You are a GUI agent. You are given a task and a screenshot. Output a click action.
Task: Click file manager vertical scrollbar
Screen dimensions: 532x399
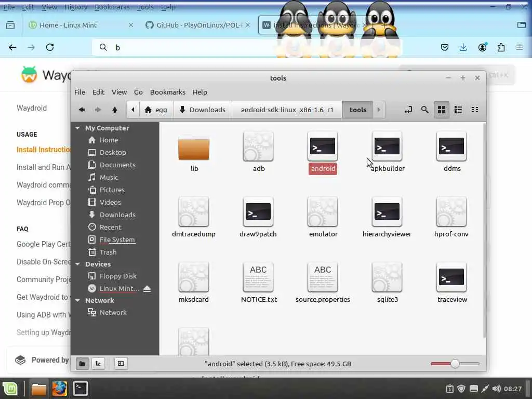(x=484, y=231)
